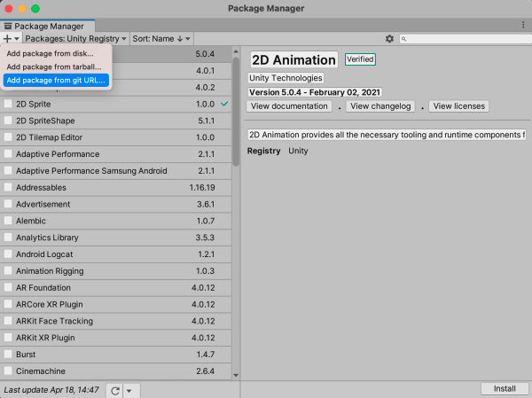
Task: Click the 2D Animation package title
Action: tap(293, 59)
